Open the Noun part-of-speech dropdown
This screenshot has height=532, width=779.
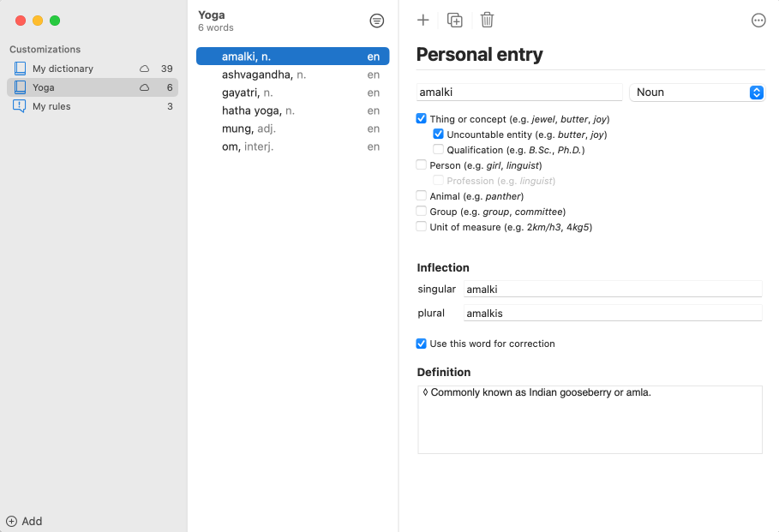[x=698, y=93]
